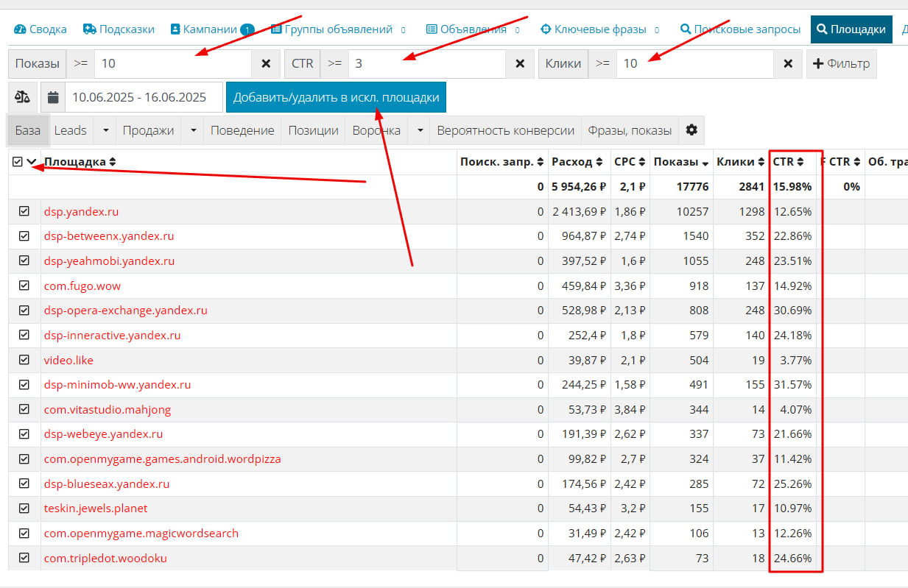Uncheck the video.like row checkbox
The height and width of the screenshot is (588, 908).
(x=24, y=360)
